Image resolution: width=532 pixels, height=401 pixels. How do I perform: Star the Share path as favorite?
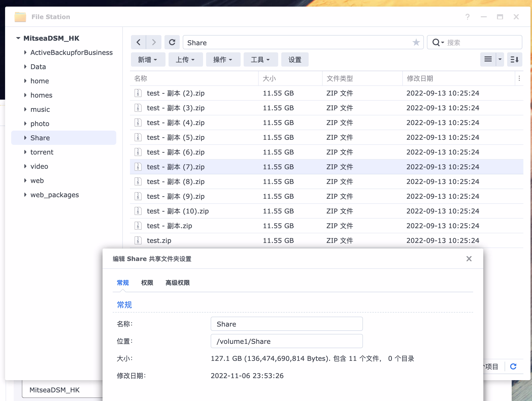416,42
